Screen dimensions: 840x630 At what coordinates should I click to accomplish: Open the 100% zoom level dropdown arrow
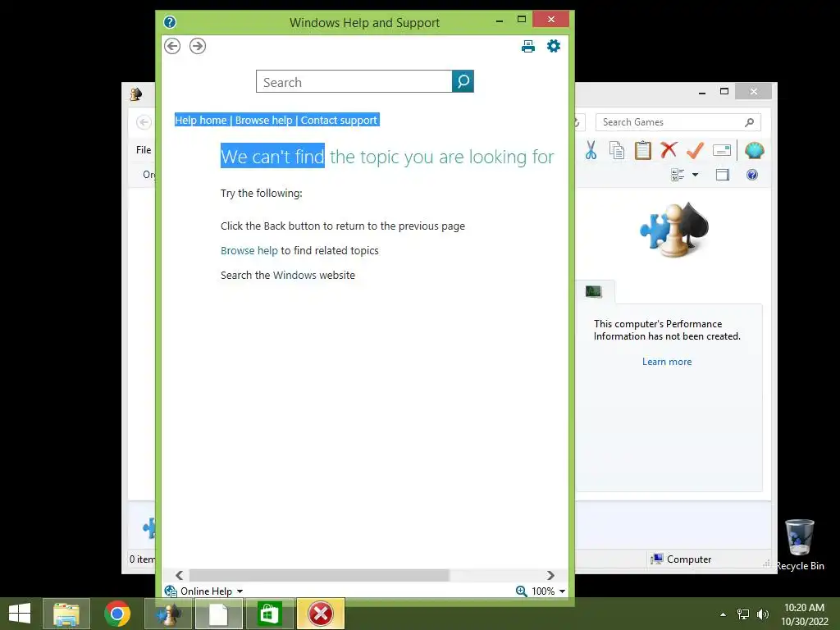(x=562, y=591)
